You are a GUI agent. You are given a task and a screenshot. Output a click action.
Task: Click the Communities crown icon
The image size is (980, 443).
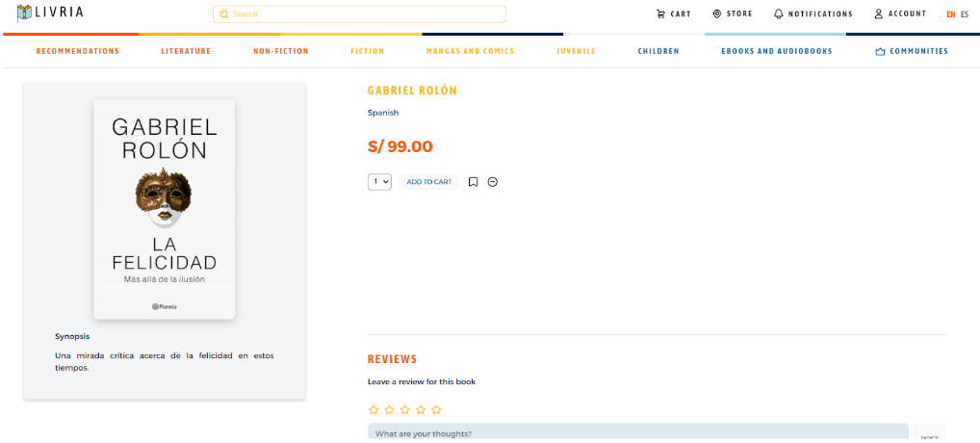880,52
